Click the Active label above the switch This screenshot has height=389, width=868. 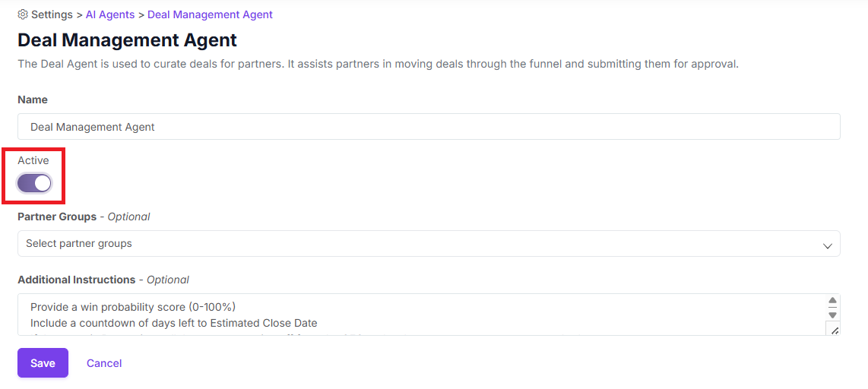(x=33, y=160)
